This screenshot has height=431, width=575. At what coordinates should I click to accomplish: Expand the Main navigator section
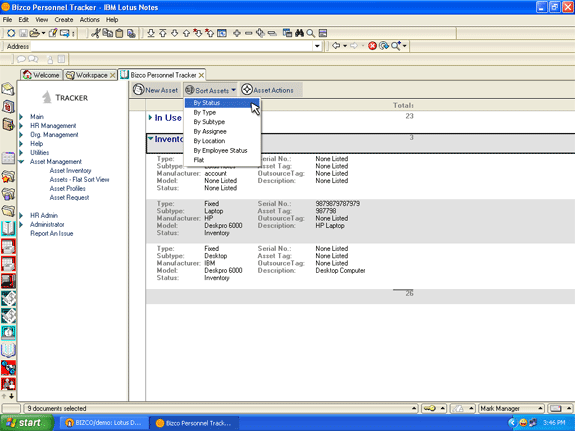[x=21, y=117]
